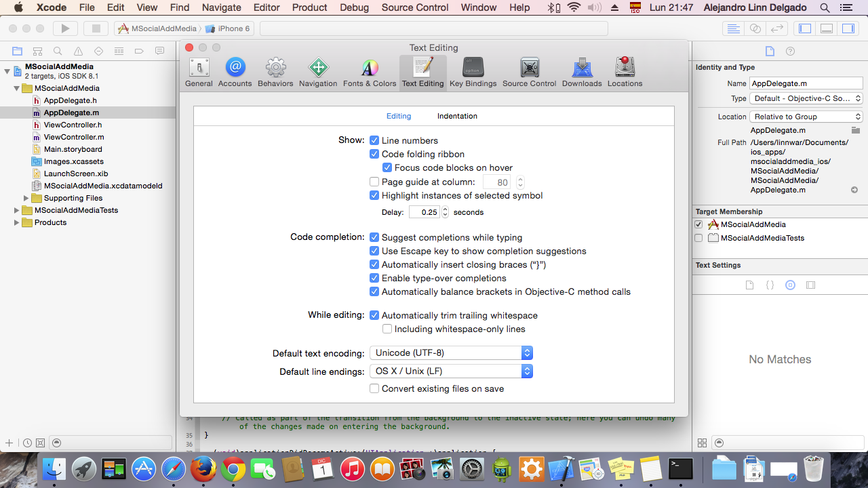Open Terminal from the Dock
This screenshot has width=868, height=488.
point(680,469)
